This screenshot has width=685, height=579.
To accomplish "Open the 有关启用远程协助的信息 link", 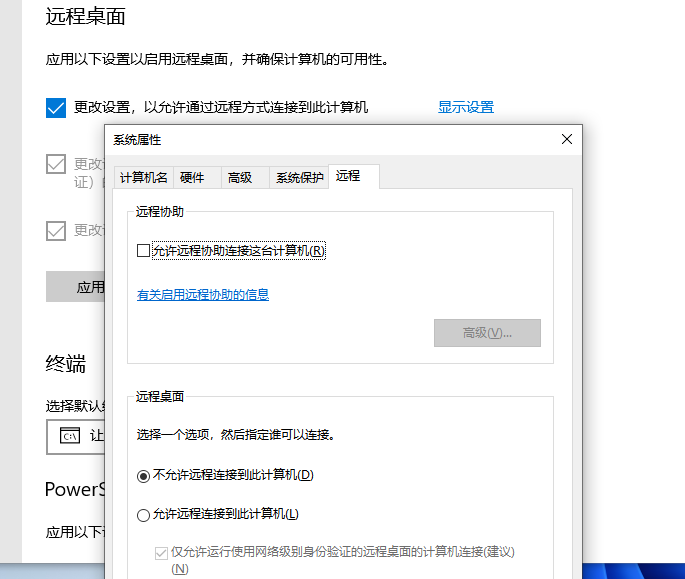I will coord(203,295).
